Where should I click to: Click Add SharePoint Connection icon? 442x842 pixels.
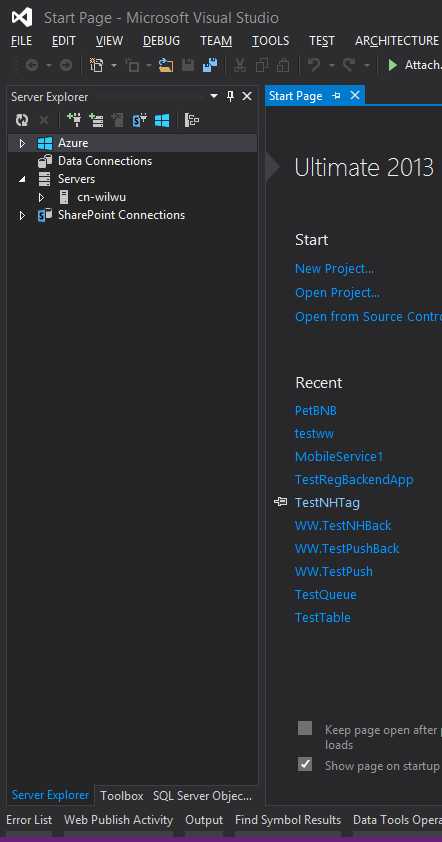pos(140,120)
